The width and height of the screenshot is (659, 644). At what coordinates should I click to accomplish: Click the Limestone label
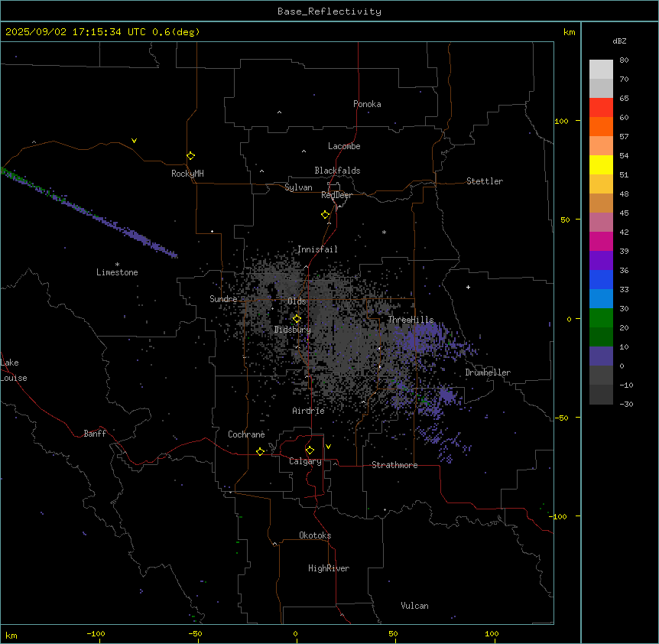[117, 272]
